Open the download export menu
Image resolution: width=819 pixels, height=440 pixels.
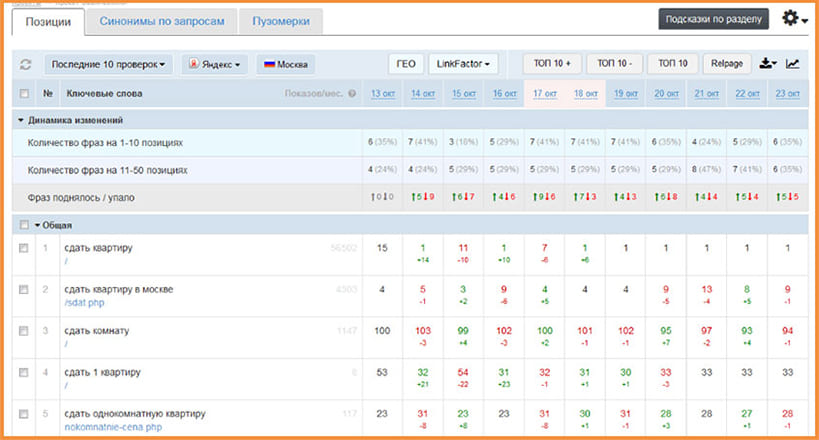click(x=768, y=64)
